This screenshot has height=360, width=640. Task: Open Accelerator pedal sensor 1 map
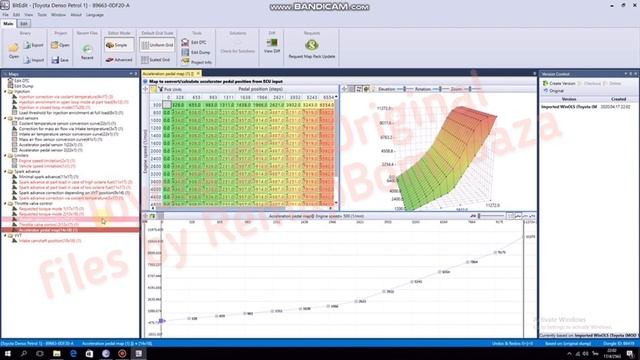(51, 144)
